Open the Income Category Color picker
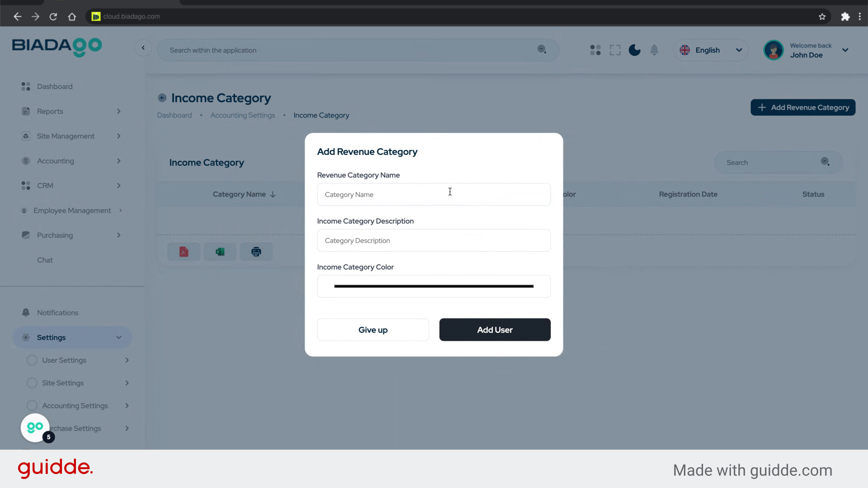The width and height of the screenshot is (868, 488). 434,286
